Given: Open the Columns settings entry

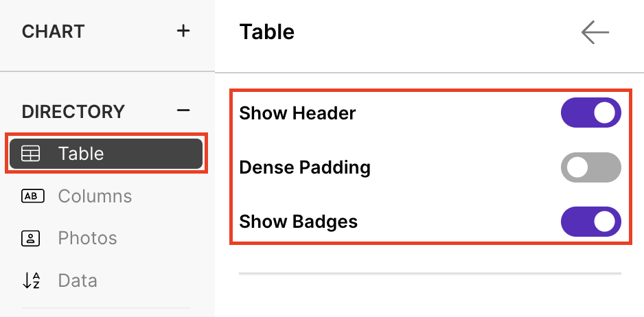Looking at the screenshot, I should [95, 196].
